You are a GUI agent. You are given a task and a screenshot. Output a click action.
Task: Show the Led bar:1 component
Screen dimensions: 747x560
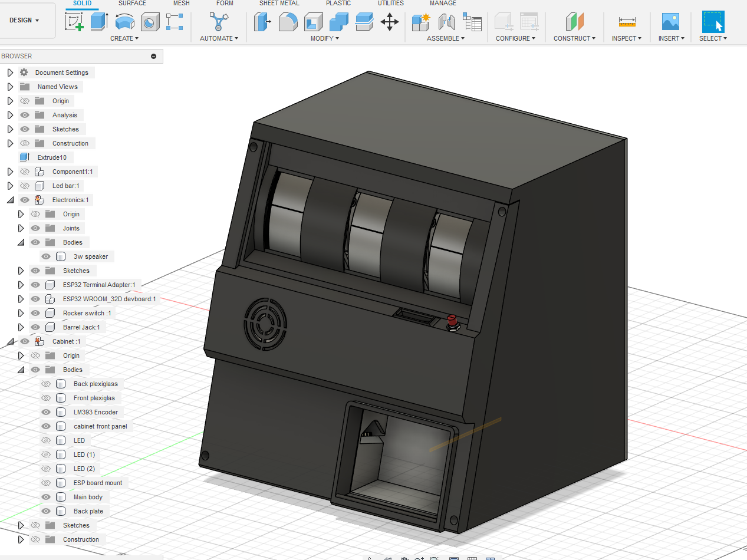(25, 186)
